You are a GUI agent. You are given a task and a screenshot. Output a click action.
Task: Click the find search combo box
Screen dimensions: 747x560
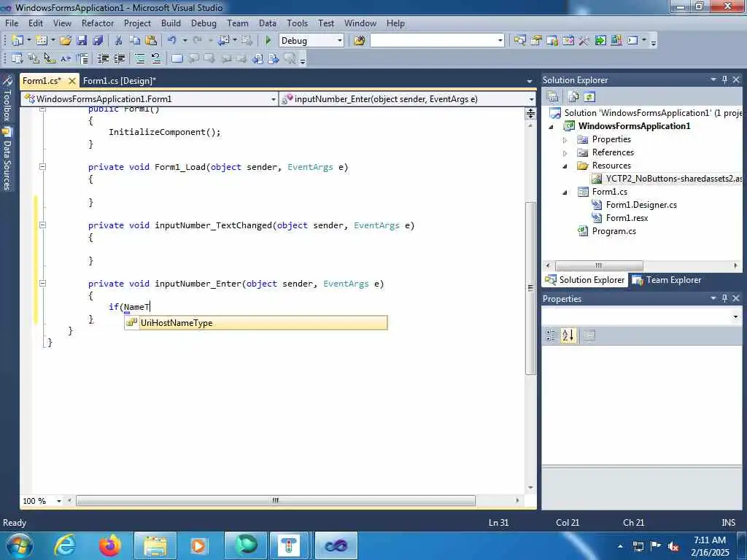click(x=437, y=41)
